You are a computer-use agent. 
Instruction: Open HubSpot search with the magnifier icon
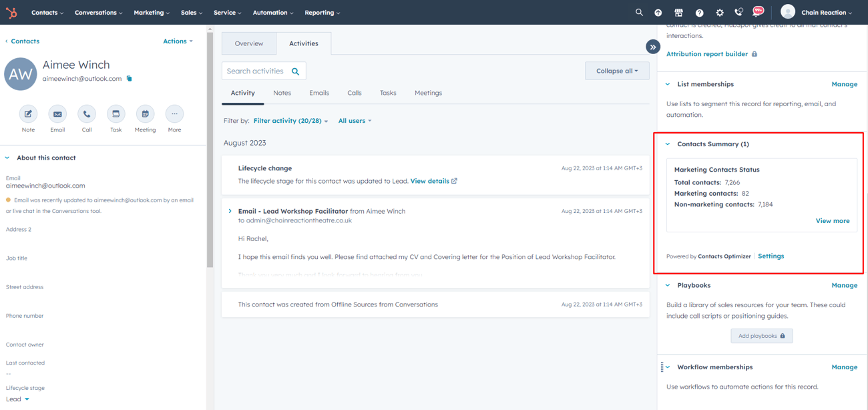pyautogui.click(x=639, y=12)
